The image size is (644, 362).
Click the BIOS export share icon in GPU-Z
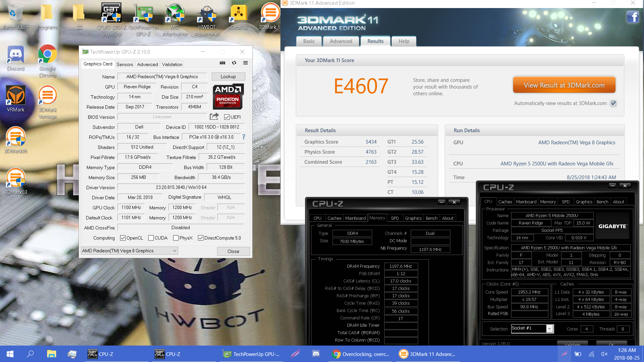pos(214,116)
